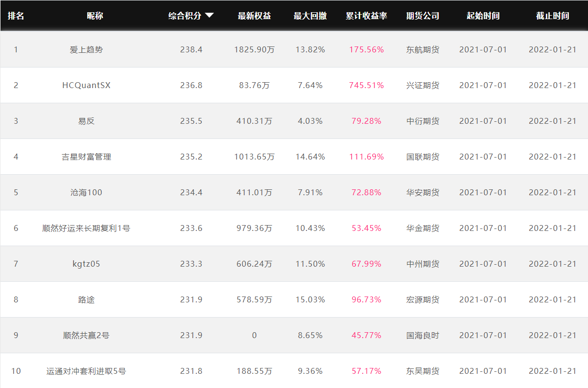Viewport: 588px width, 388px height.
Task: Open nickname 爱上趋势
Action: [x=86, y=49]
